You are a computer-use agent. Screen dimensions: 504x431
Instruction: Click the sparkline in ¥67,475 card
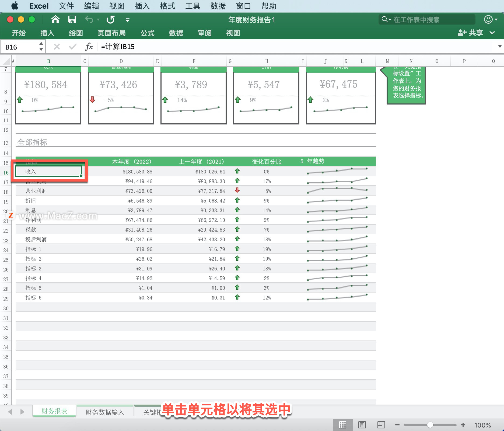341,109
